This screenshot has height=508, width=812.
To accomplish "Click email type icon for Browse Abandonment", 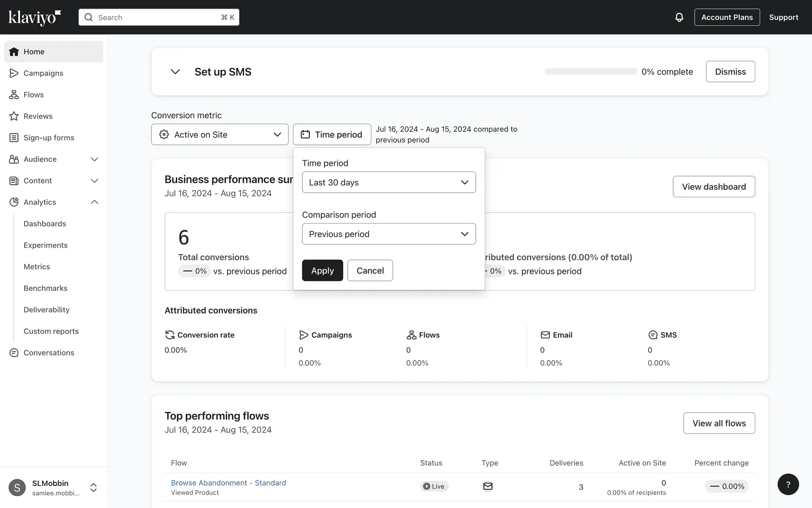I will point(488,486).
